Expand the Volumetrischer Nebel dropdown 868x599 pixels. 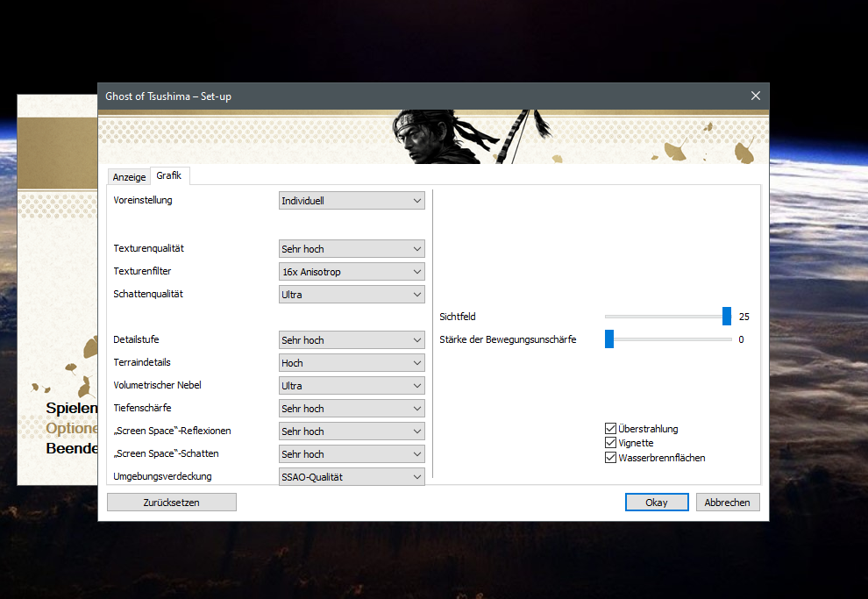[352, 385]
